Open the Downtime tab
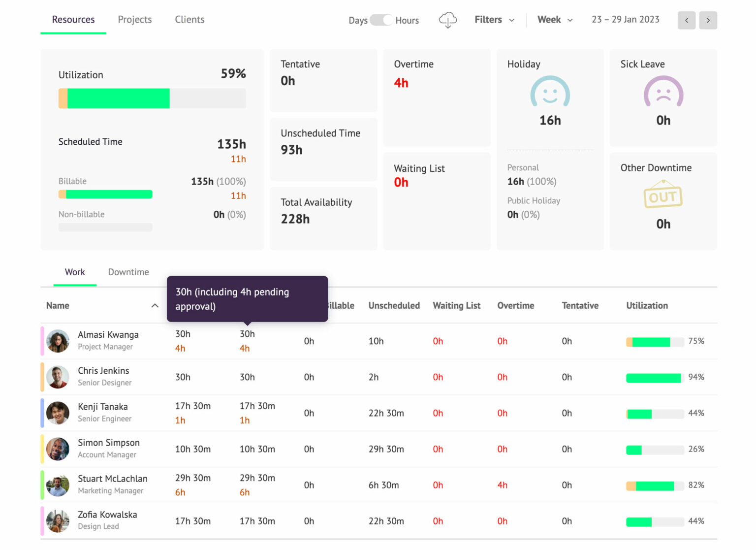756x550 pixels. tap(128, 272)
